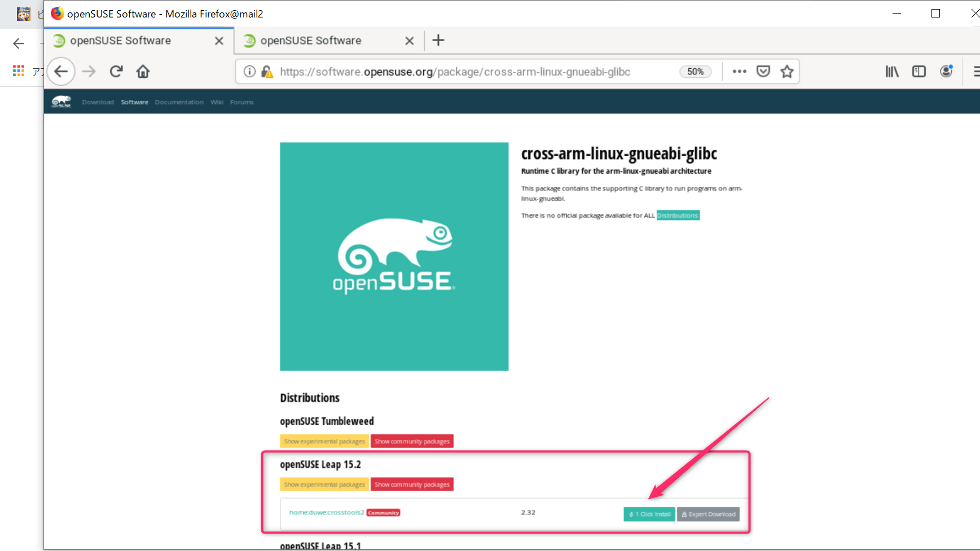
Task: Maximize the Firefox window
Action: click(936, 14)
